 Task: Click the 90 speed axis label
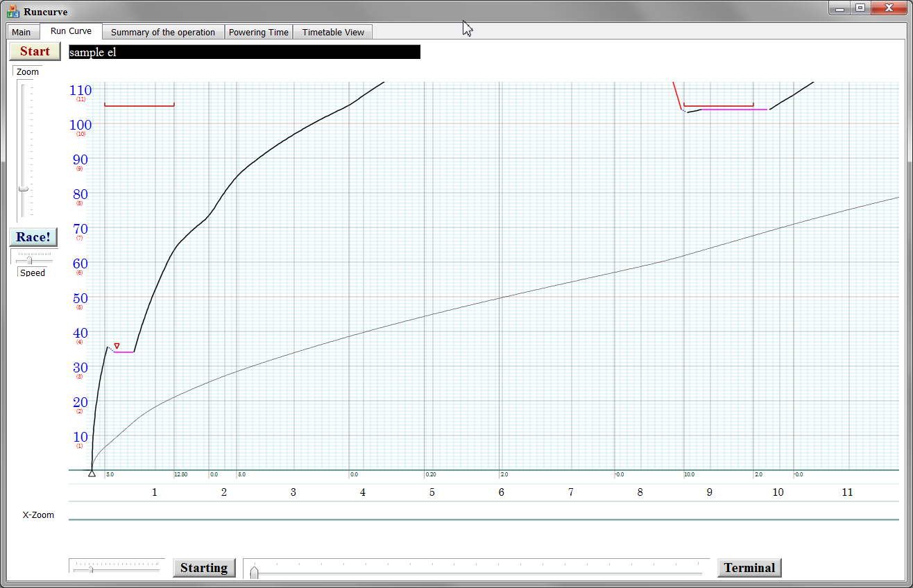pyautogui.click(x=81, y=159)
